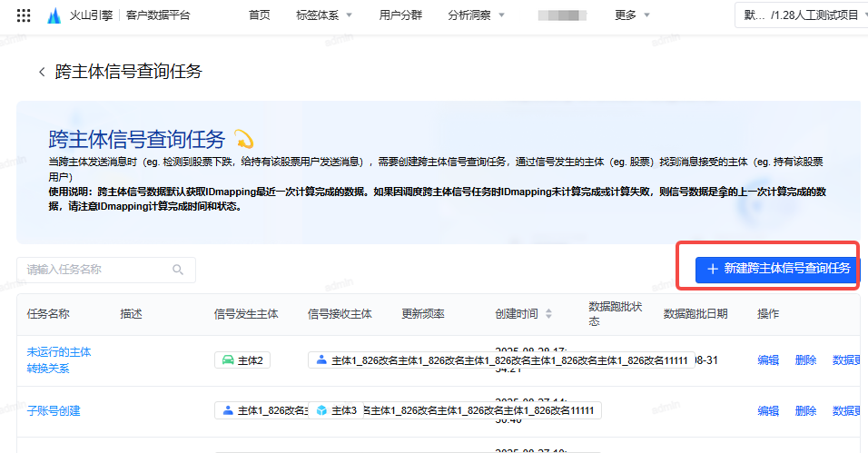Open the project selector 1.28人工测试项目

click(801, 15)
